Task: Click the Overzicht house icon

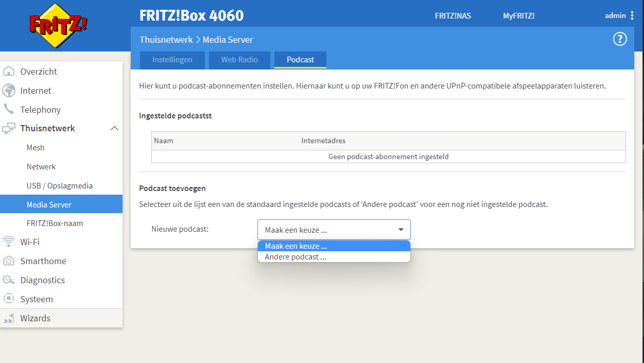Action: point(9,72)
